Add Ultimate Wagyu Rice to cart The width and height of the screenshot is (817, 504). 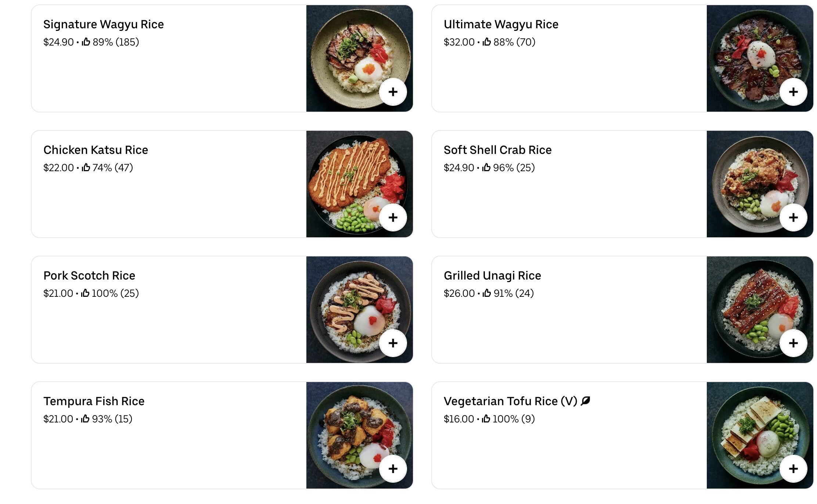(793, 92)
